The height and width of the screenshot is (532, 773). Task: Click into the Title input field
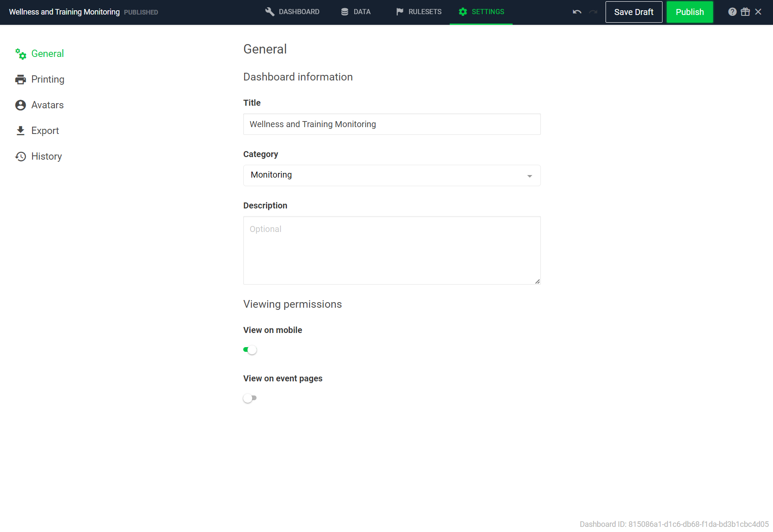[x=392, y=124]
